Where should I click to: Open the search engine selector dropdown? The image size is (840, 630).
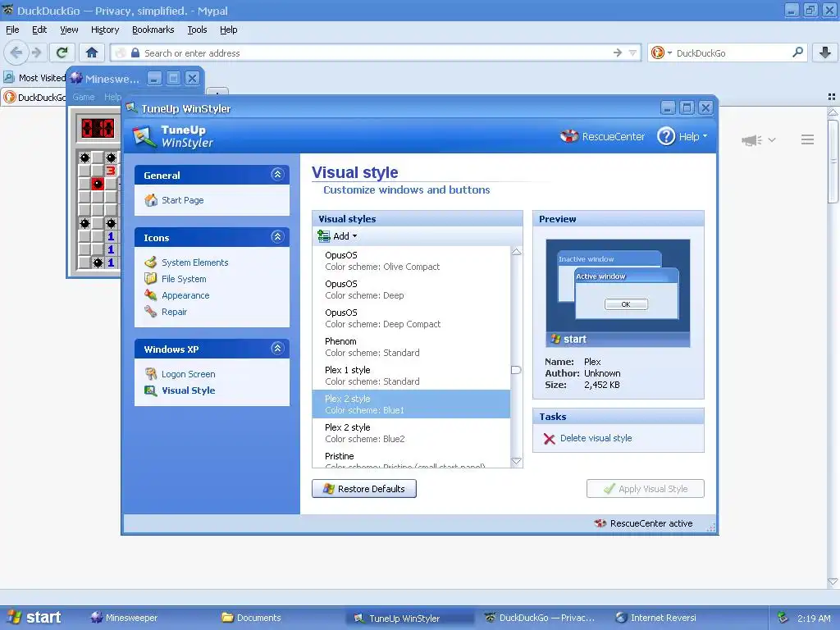(661, 52)
